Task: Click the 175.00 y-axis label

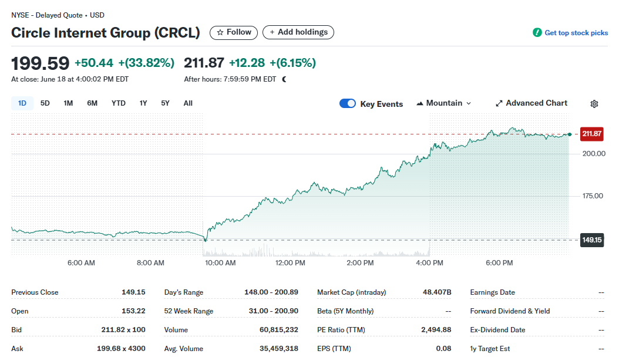Action: point(593,196)
